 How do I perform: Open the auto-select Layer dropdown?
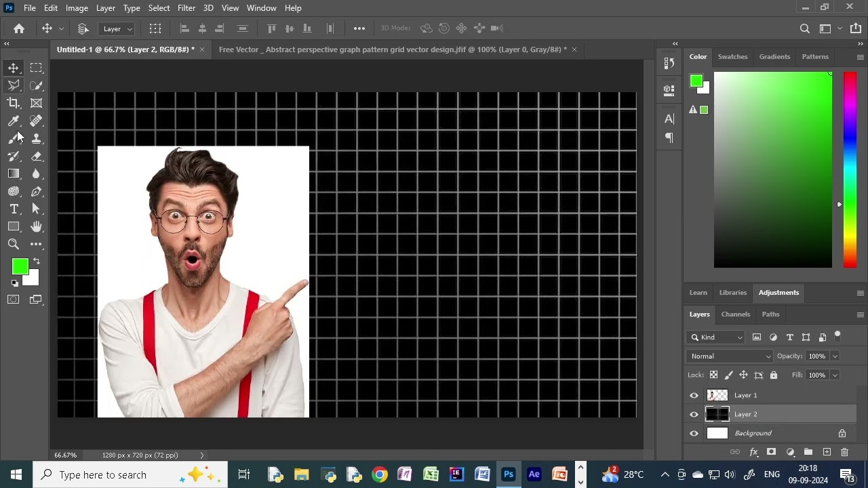point(117,28)
